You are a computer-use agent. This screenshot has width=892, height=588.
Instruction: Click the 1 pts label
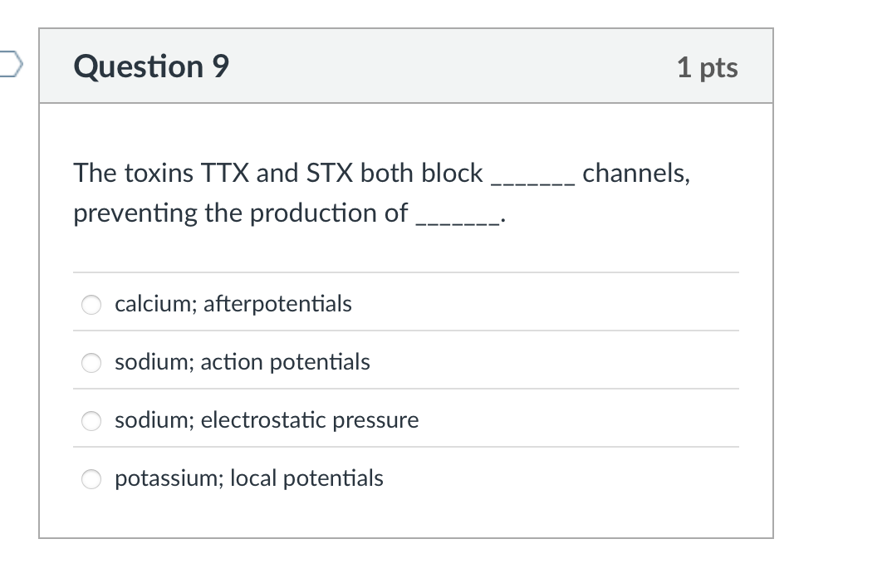(708, 68)
